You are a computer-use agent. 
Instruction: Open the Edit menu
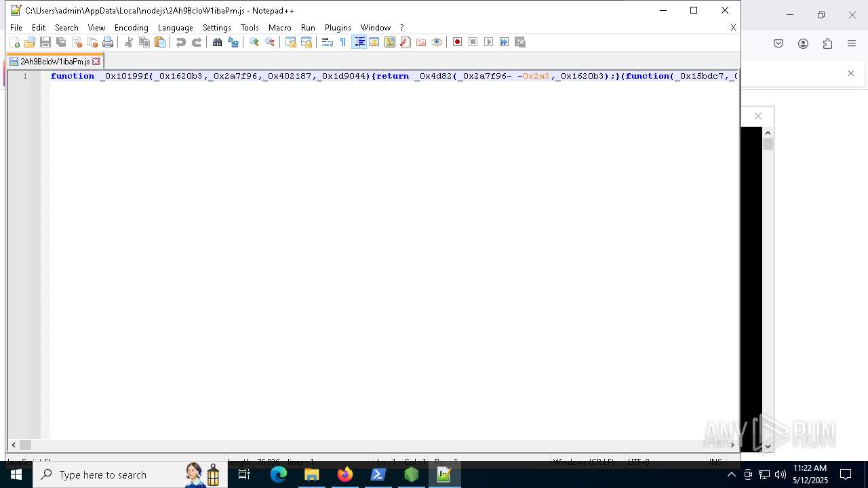pyautogui.click(x=39, y=28)
